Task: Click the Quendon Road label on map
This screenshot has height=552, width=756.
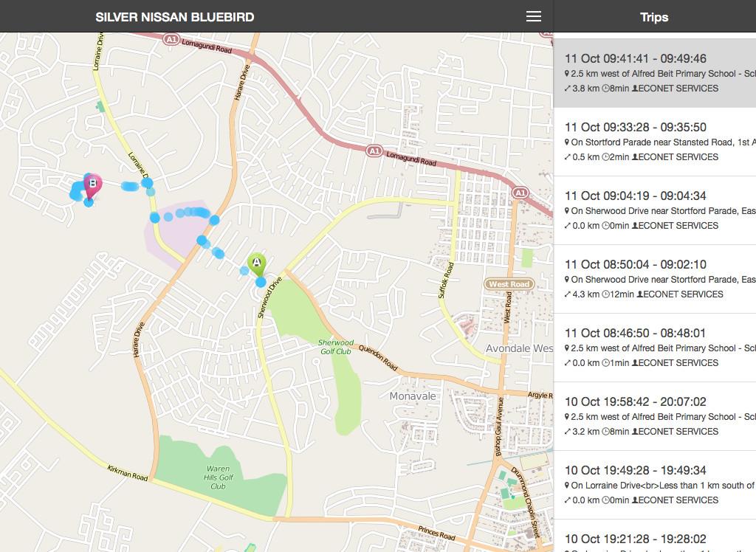Action: pyautogui.click(x=378, y=358)
